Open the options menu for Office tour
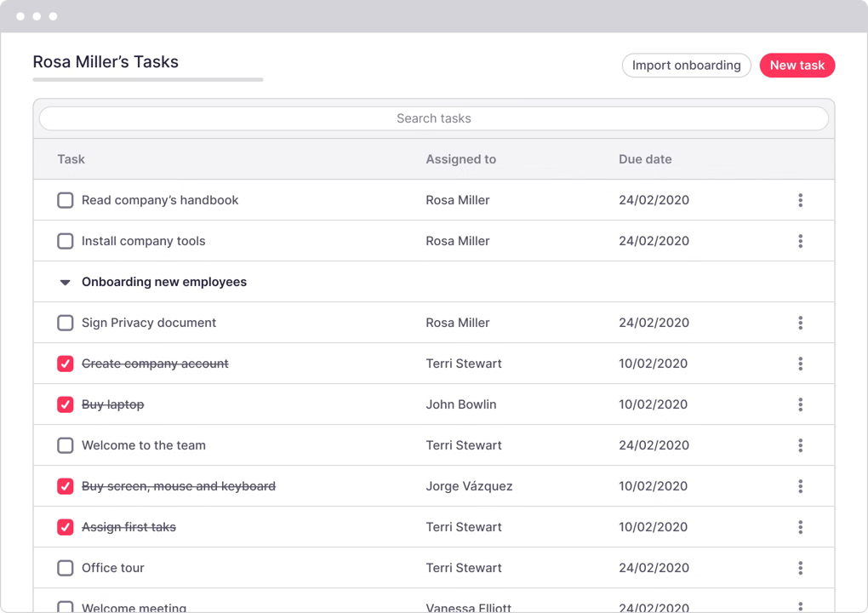 tap(800, 568)
